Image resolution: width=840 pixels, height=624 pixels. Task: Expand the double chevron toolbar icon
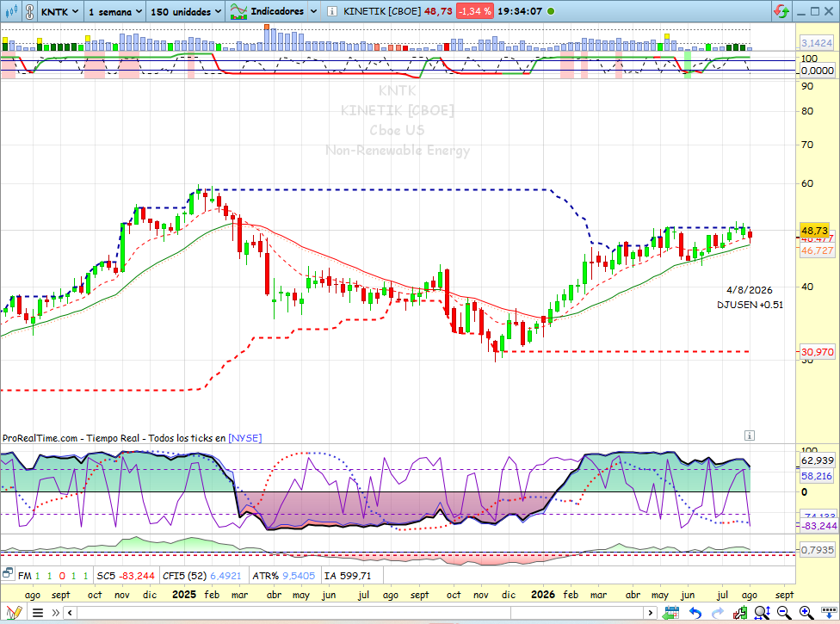coord(55,612)
